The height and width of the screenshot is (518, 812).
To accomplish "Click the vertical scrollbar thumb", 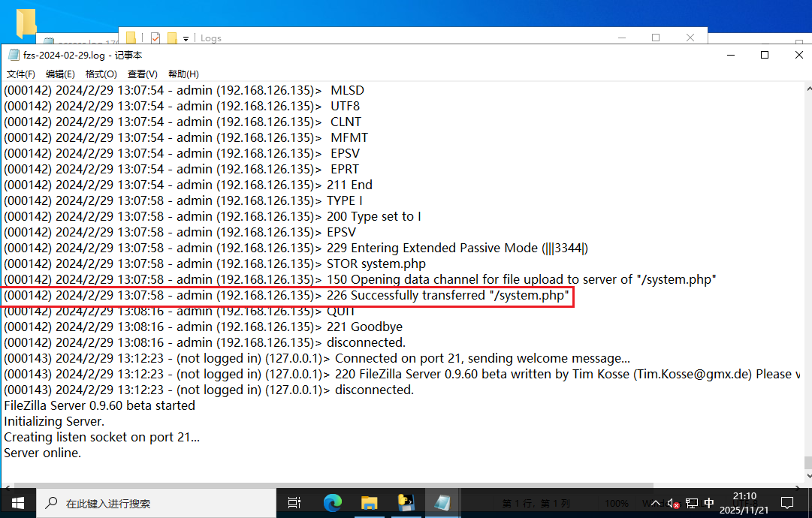I will [807, 462].
